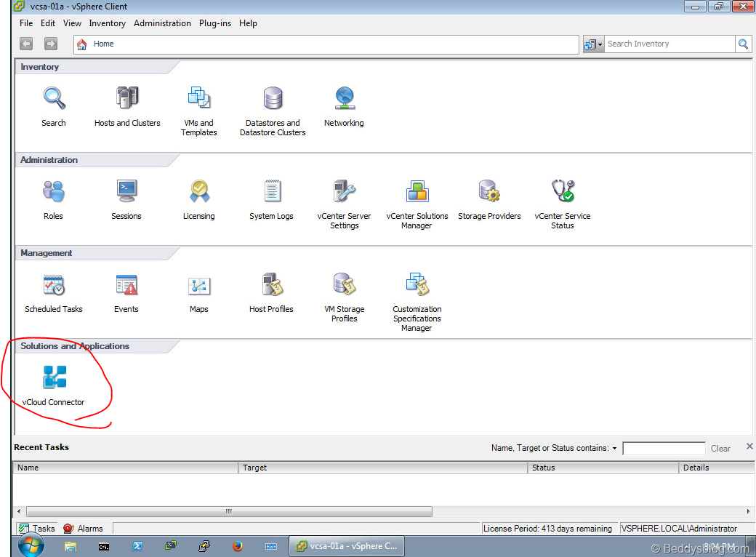Screen dimensions: 756x557
Task: Open vCenter Server Settings
Action: tap(345, 191)
